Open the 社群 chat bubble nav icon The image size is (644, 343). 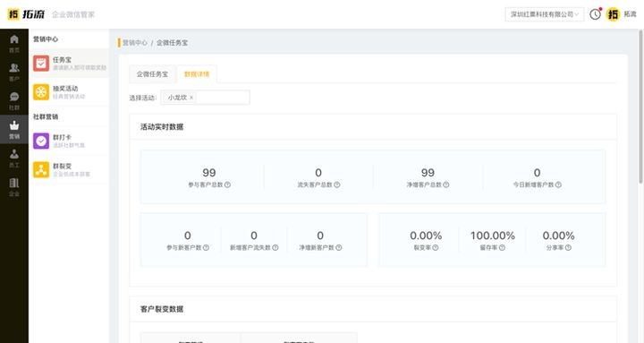click(14, 97)
